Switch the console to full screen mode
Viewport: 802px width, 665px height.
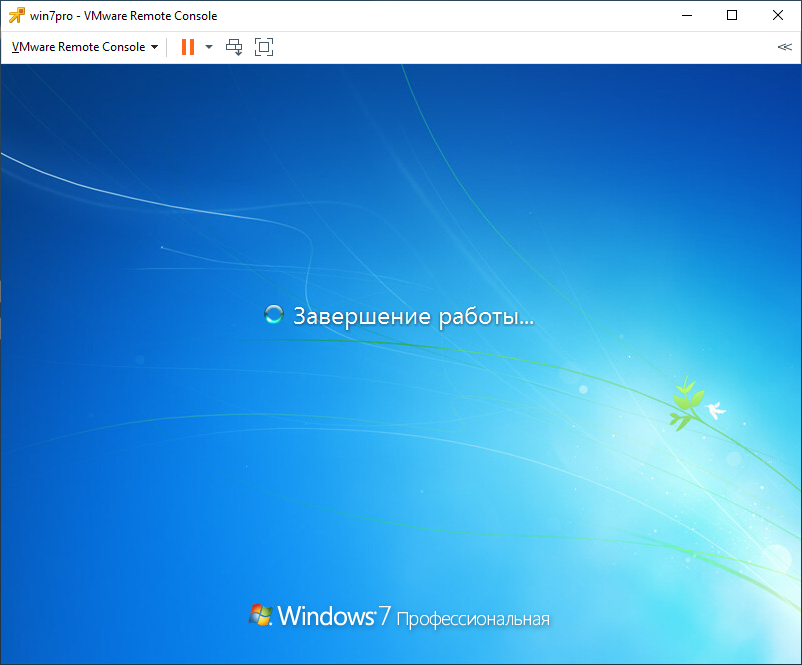pyautogui.click(x=264, y=47)
